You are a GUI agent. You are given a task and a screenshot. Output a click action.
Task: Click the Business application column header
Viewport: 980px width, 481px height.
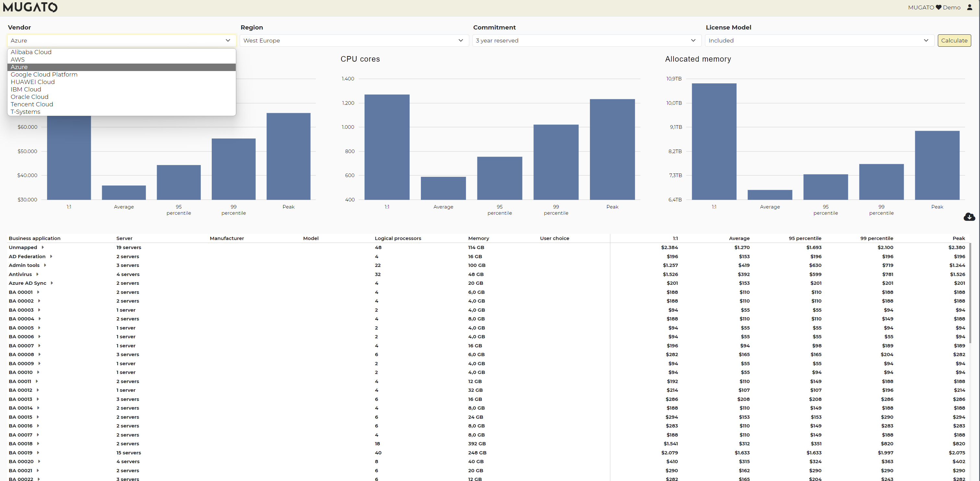(x=35, y=238)
